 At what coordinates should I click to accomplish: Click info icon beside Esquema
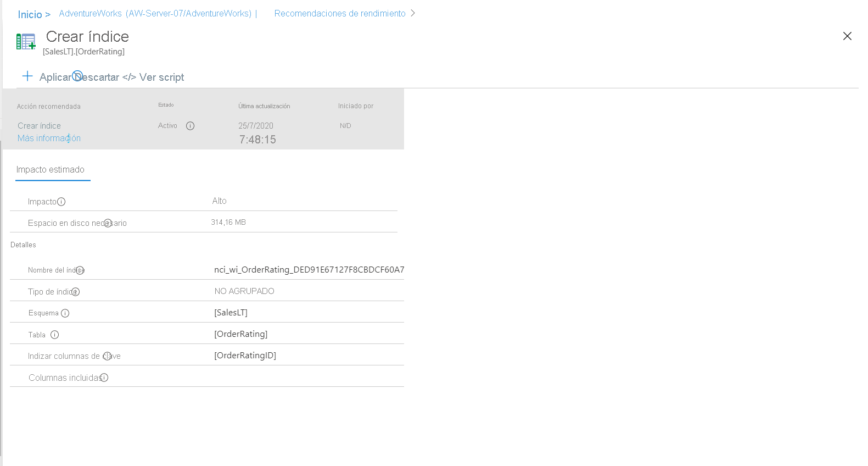65,313
